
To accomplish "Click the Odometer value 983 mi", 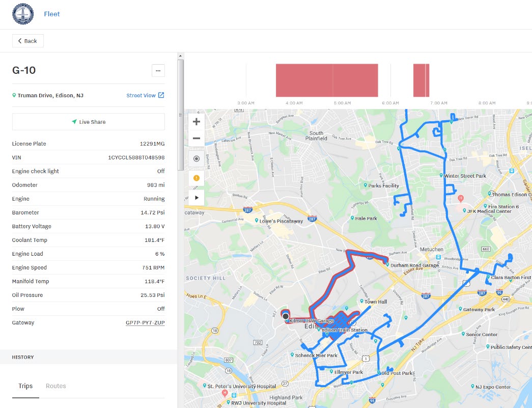I will pyautogui.click(x=156, y=185).
